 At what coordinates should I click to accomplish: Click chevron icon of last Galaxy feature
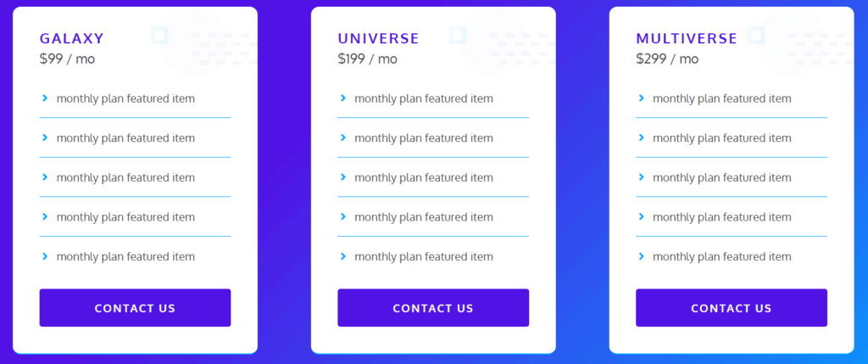tap(46, 256)
